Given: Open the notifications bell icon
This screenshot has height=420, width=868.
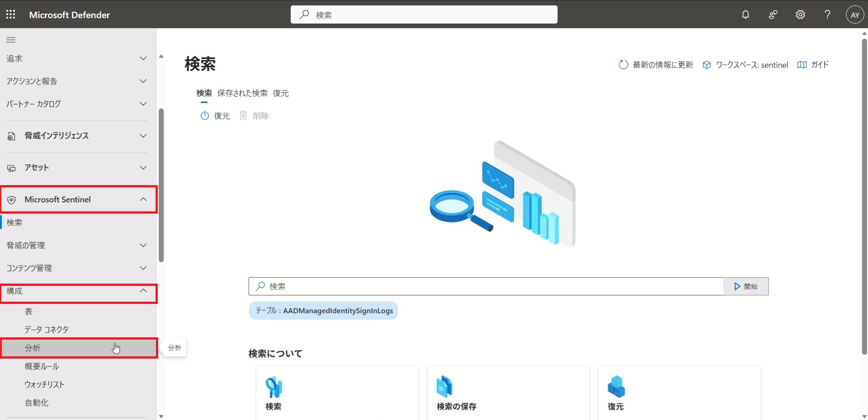Looking at the screenshot, I should 745,14.
